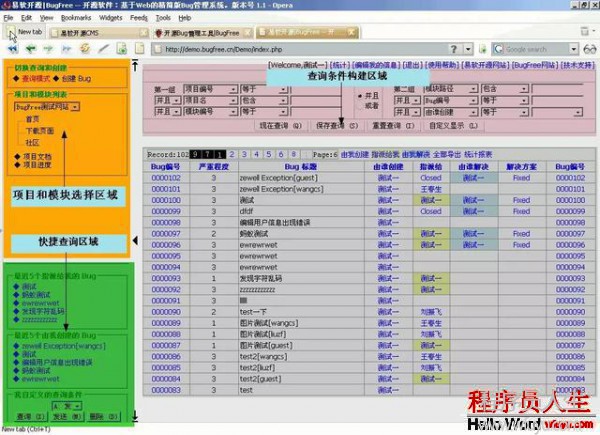
Task: Select the 并且 radio button
Action: [x=360, y=96]
